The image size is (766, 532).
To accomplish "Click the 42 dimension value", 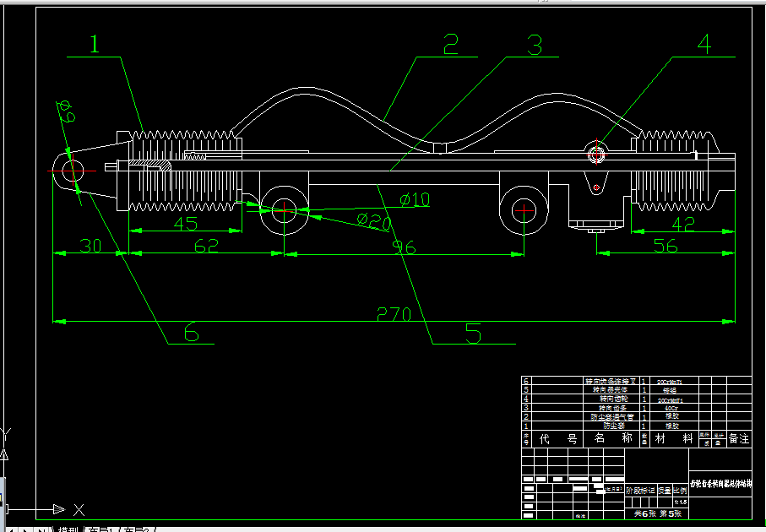I will pyautogui.click(x=683, y=225).
